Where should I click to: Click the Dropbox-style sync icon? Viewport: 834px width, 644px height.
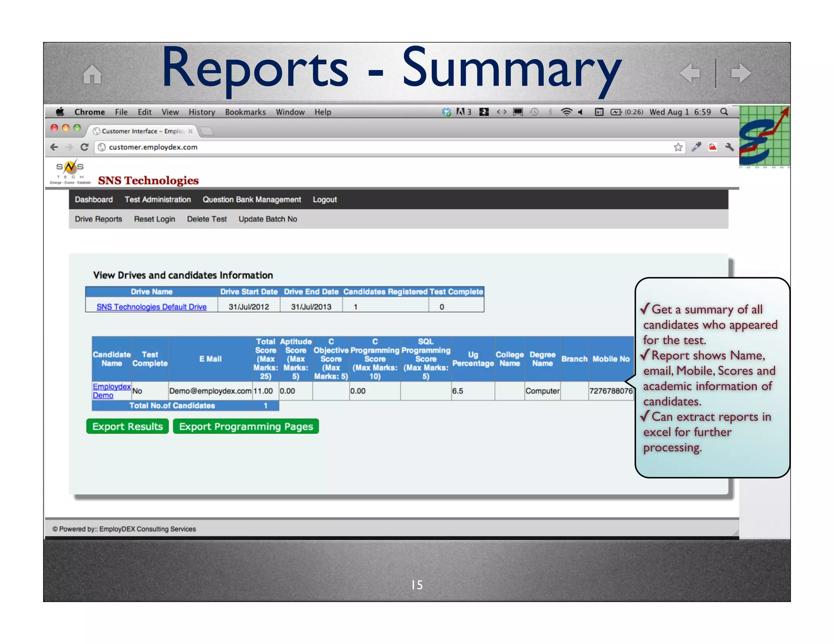coord(446,112)
